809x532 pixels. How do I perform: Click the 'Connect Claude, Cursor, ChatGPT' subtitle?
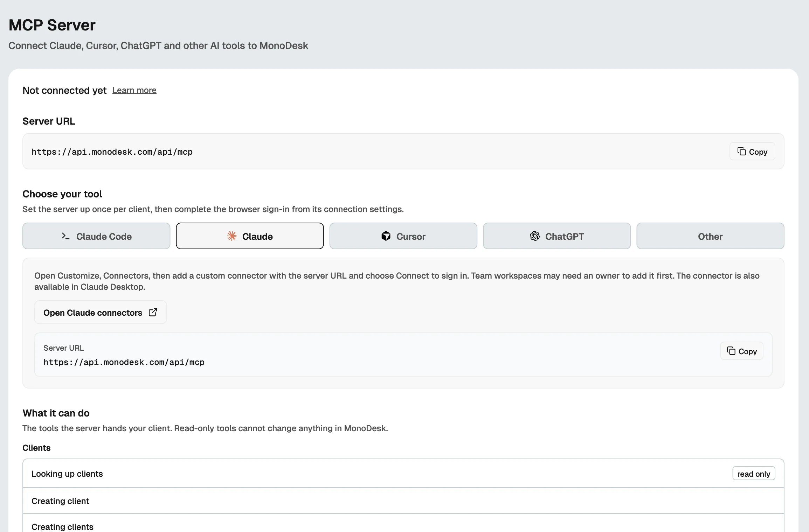pos(158,46)
